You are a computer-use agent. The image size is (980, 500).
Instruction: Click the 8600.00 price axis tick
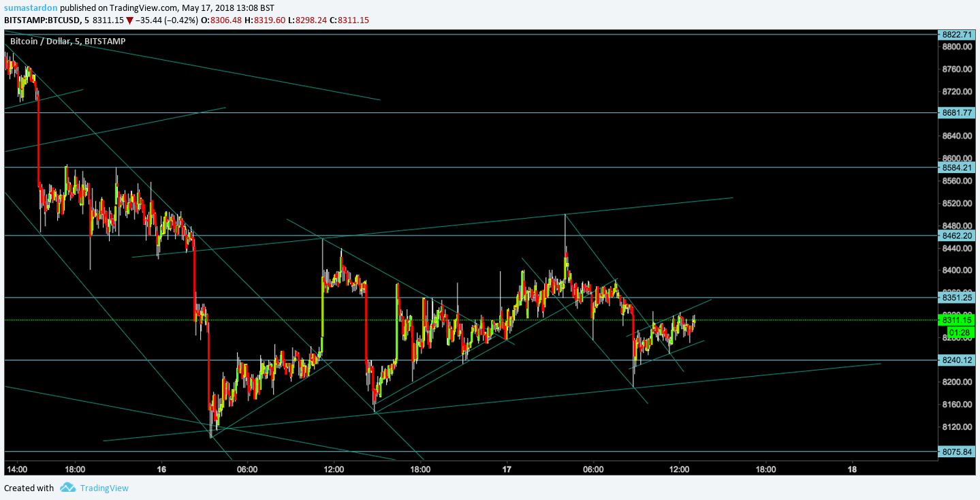(x=957, y=159)
